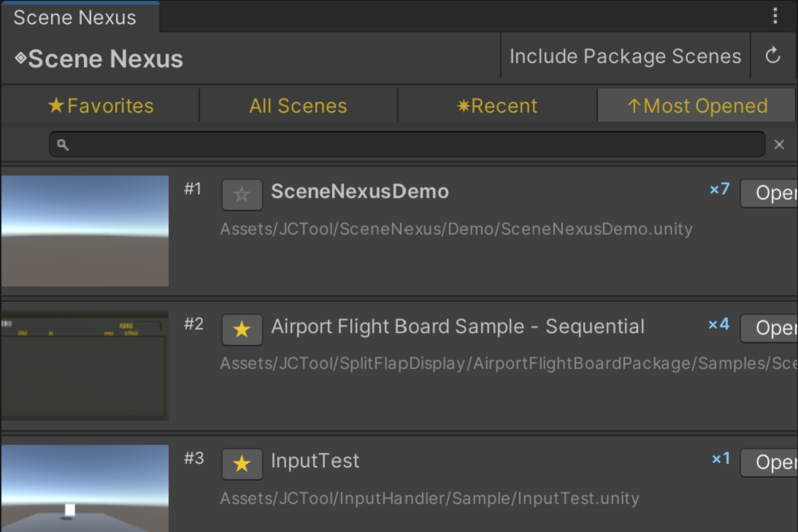Click the SceneNexusDemo.unity asset path
Image resolution: width=798 pixels, height=532 pixels.
[x=456, y=229]
